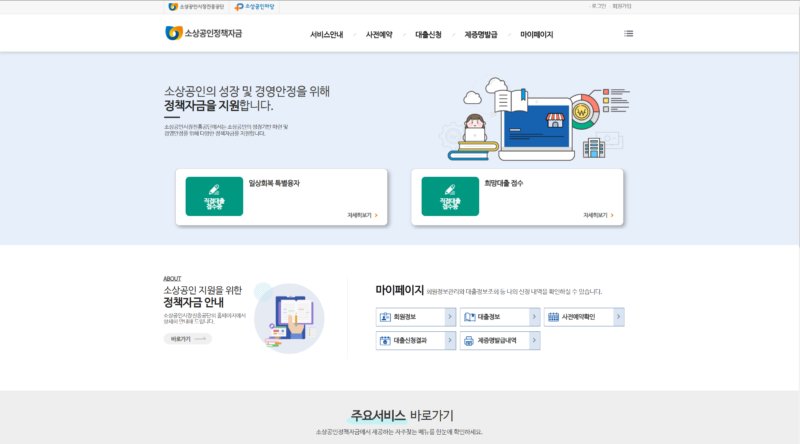Screen dimensions: 800x444
Task: Open the 마이페이지 menu in navigation bar
Action: [x=536, y=35]
